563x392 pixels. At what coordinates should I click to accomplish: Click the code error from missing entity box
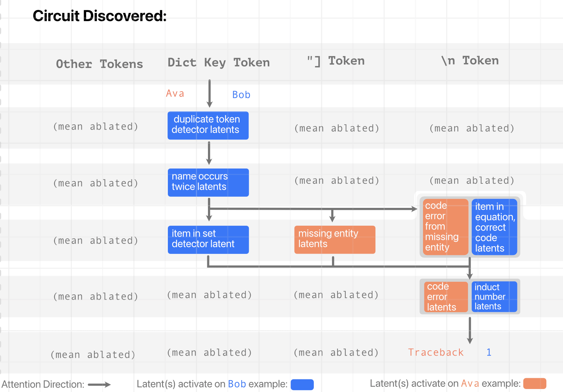click(445, 227)
